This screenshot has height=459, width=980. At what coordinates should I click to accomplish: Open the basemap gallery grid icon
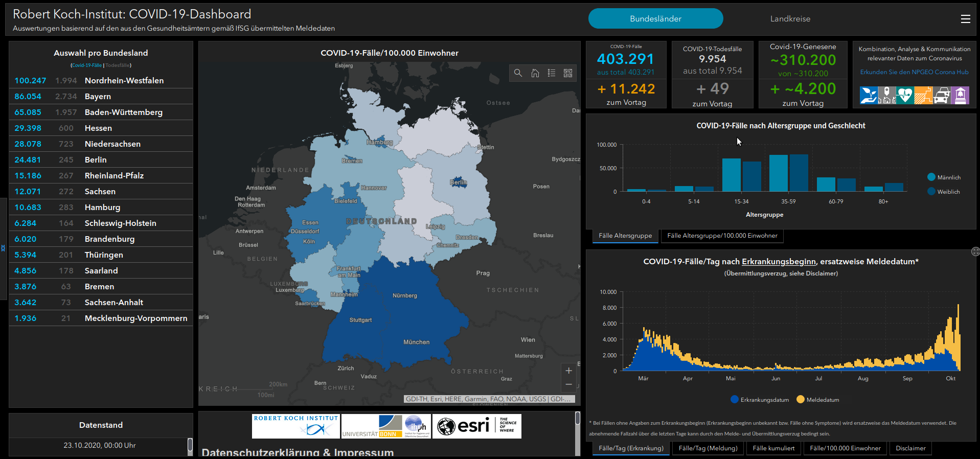568,73
